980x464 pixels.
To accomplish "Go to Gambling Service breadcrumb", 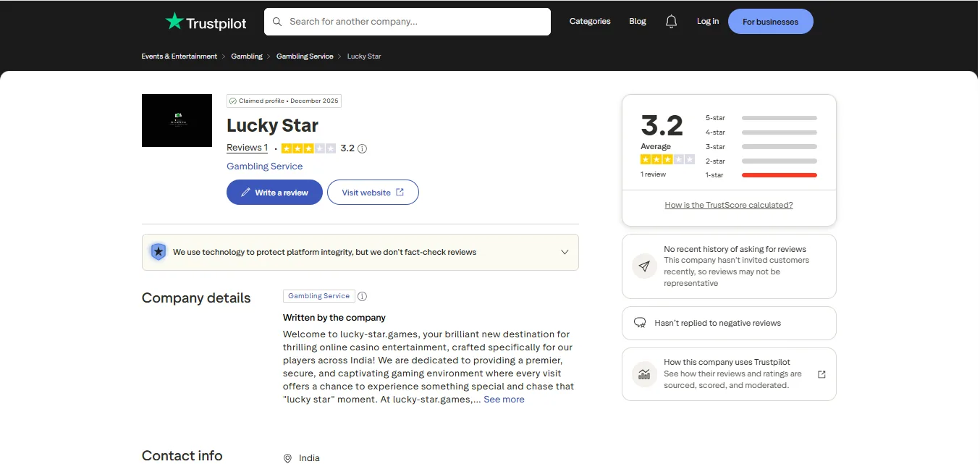I will tap(305, 56).
